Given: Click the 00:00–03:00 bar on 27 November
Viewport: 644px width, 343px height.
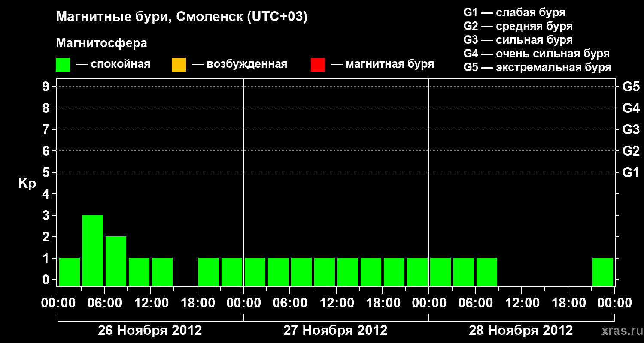Looking at the screenshot, I should coord(255,272).
